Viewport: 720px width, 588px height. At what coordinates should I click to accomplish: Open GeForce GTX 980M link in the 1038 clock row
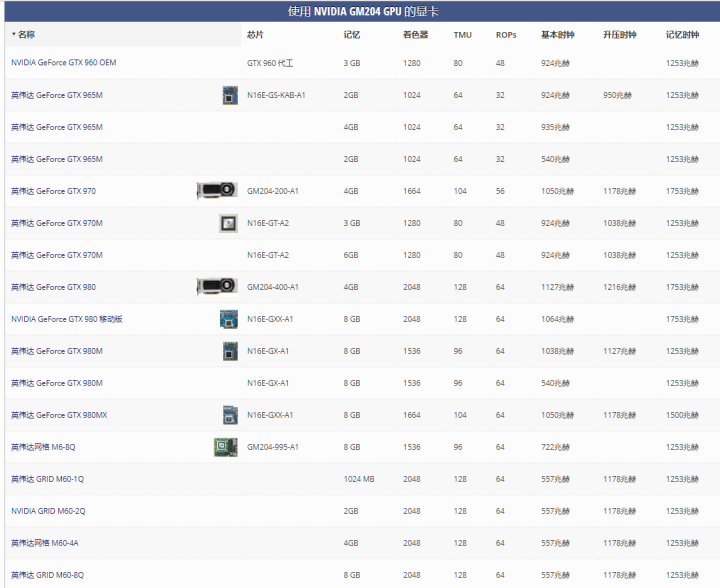click(57, 351)
